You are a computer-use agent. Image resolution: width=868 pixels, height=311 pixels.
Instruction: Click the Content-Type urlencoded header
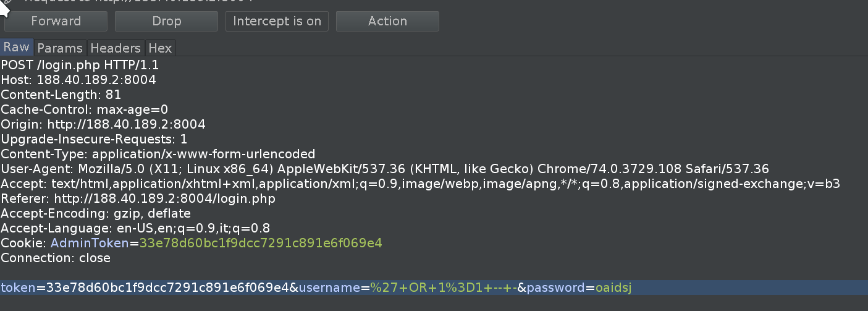(158, 154)
